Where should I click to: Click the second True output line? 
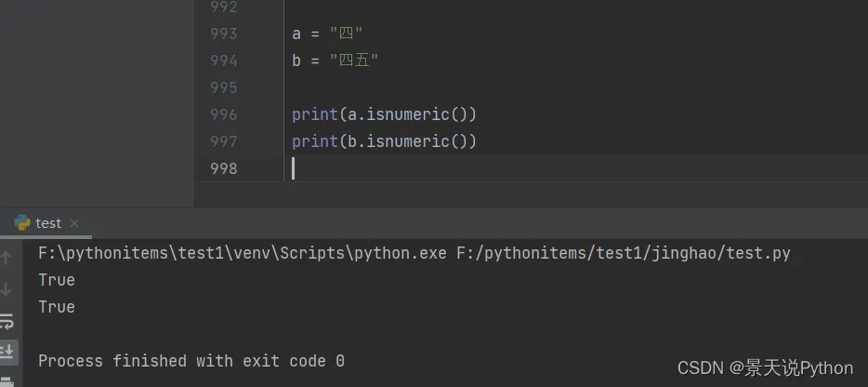click(57, 307)
